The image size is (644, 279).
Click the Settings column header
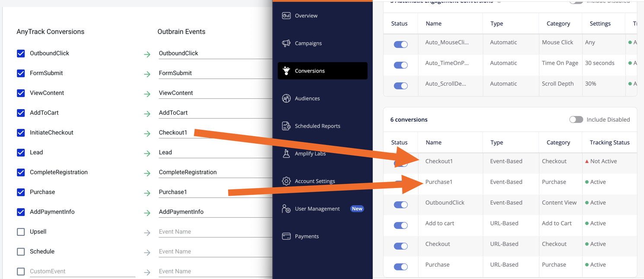coord(600,24)
